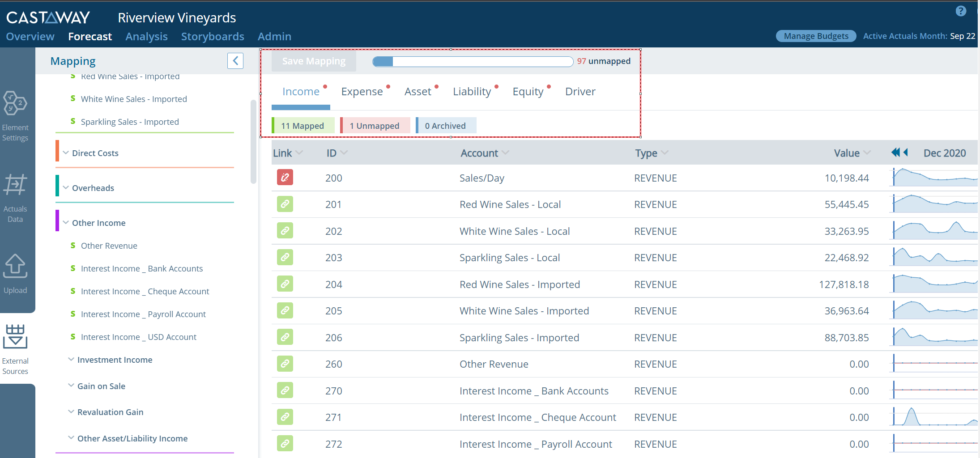Switch to the Expense tab
Image resolution: width=980 pixels, height=458 pixels.
point(362,91)
